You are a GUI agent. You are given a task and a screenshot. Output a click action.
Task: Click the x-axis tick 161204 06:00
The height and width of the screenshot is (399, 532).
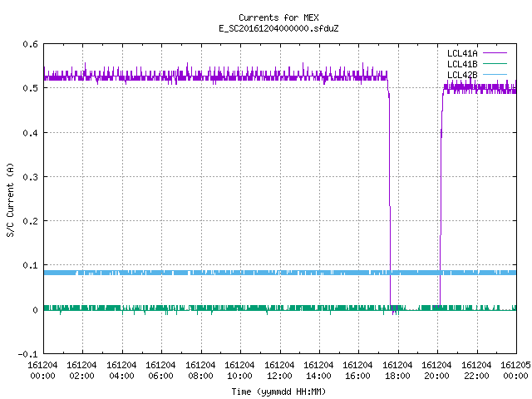pos(160,371)
